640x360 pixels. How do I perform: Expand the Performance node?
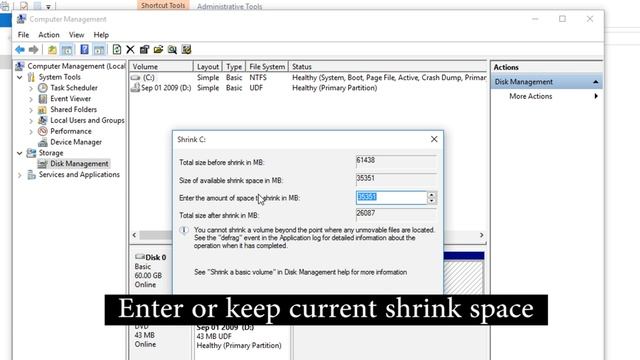31,131
